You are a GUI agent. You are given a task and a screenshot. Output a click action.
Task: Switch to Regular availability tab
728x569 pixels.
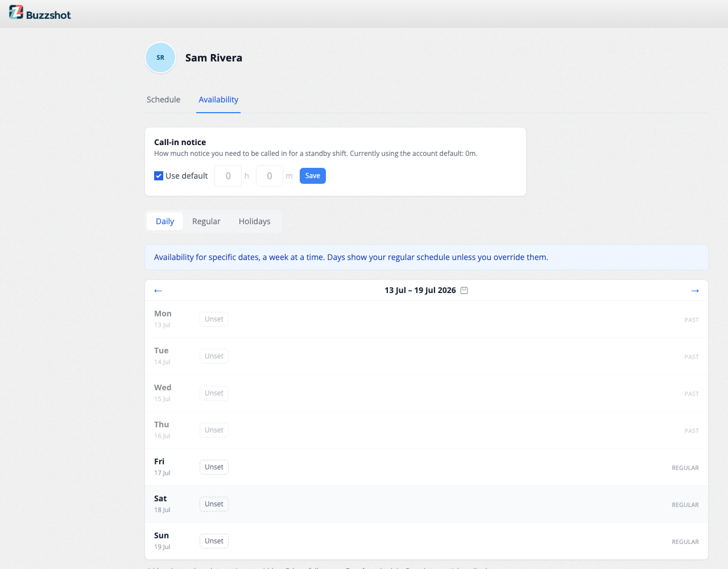pyautogui.click(x=206, y=221)
